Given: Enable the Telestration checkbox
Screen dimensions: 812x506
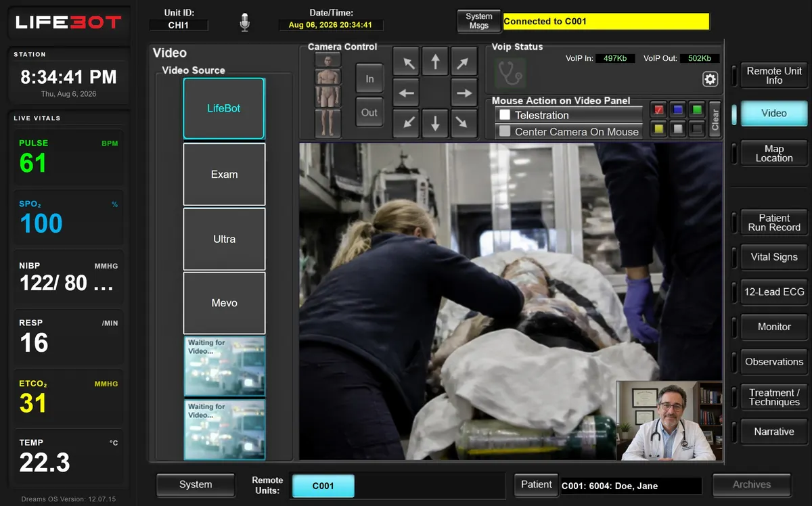Looking at the screenshot, I should click(x=505, y=115).
